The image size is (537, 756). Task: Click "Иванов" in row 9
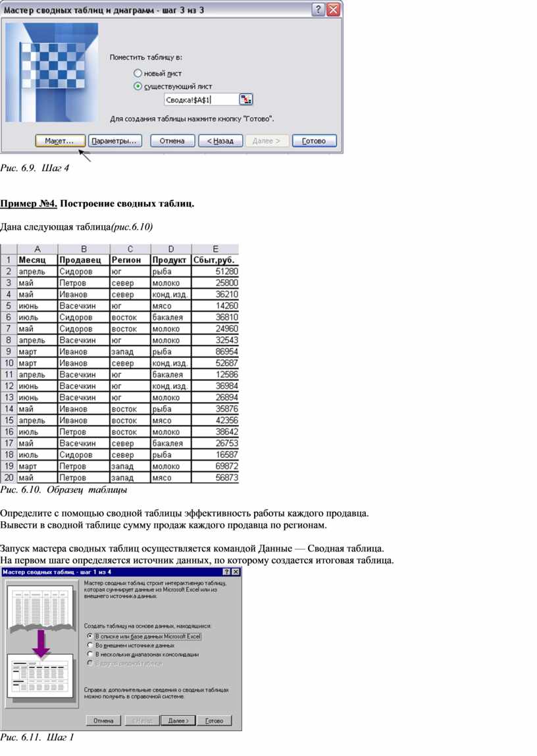click(x=84, y=351)
